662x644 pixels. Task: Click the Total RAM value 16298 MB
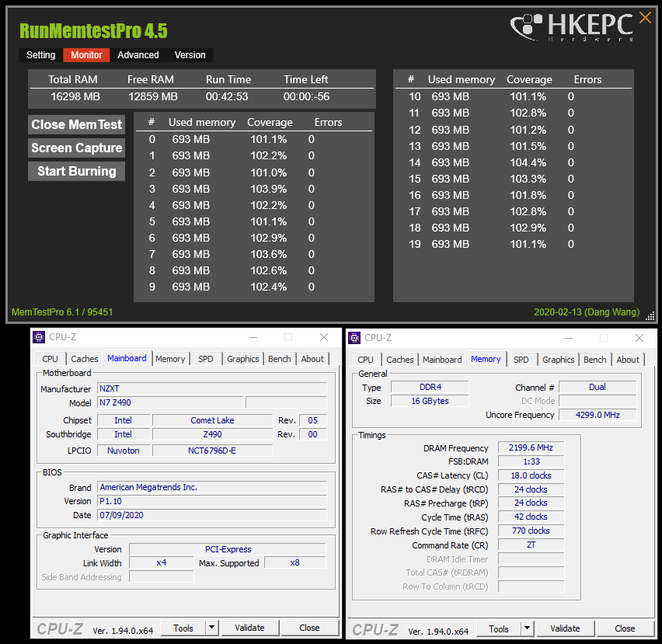click(75, 96)
